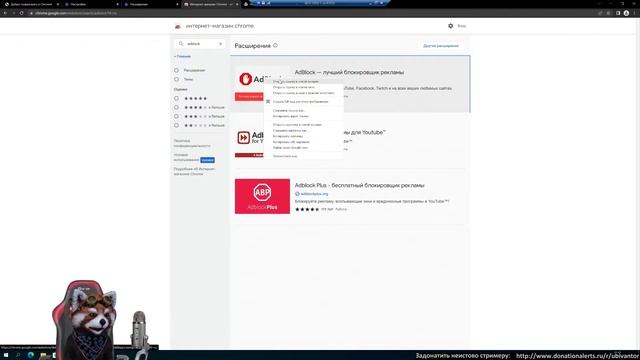640x360 pixels.
Task: Click the padlock icon in address bar
Action: click(31, 13)
